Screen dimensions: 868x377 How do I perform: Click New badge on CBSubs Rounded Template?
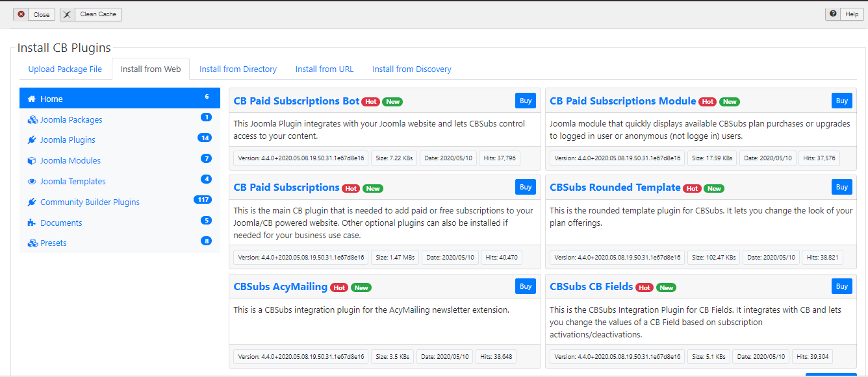(x=714, y=188)
